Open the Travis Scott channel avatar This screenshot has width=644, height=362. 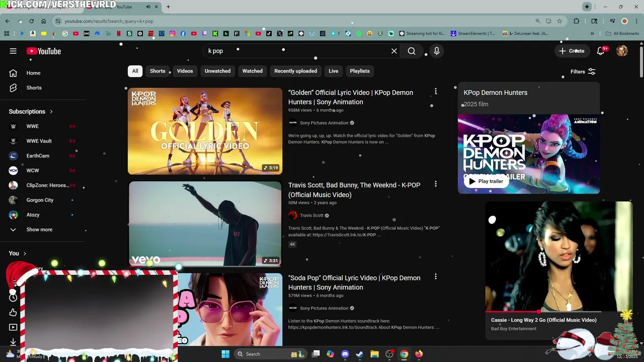pos(293,215)
